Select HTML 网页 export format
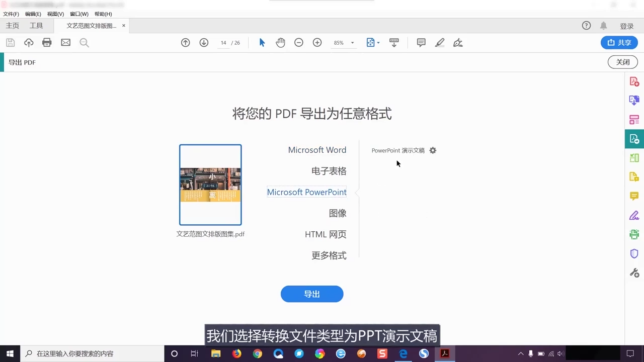Image resolution: width=644 pixels, height=362 pixels. [326, 234]
